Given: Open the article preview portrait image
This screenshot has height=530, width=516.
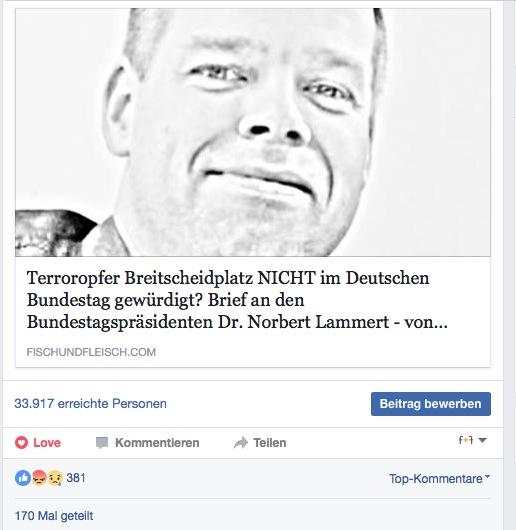Looking at the screenshot, I should [x=253, y=132].
